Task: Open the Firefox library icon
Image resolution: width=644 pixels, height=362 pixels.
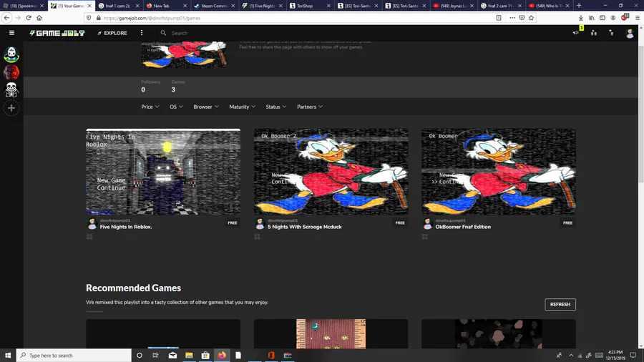Action: click(x=592, y=18)
